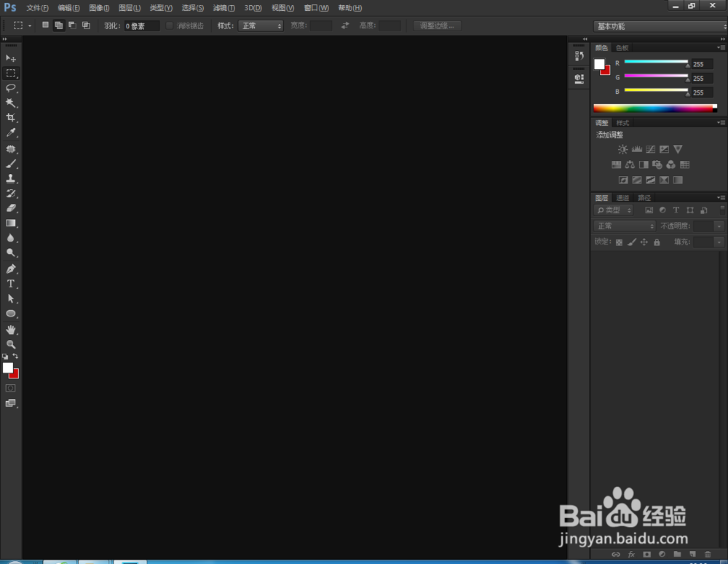The height and width of the screenshot is (564, 728).
Task: Open the 基本功能 workspace dropdown
Action: tap(660, 26)
